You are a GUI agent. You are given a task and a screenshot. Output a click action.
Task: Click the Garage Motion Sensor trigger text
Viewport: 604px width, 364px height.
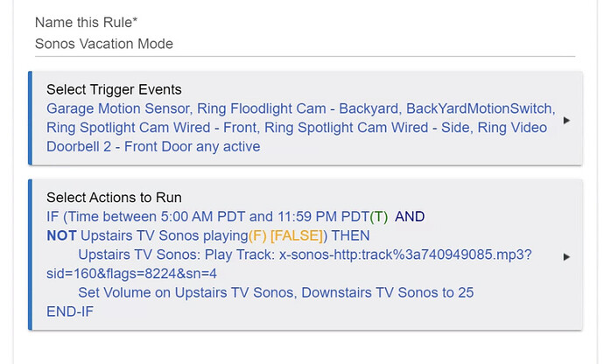pos(118,108)
